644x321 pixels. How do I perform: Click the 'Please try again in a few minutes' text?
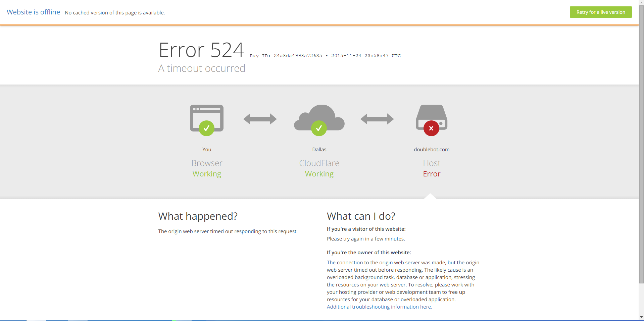coord(366,239)
